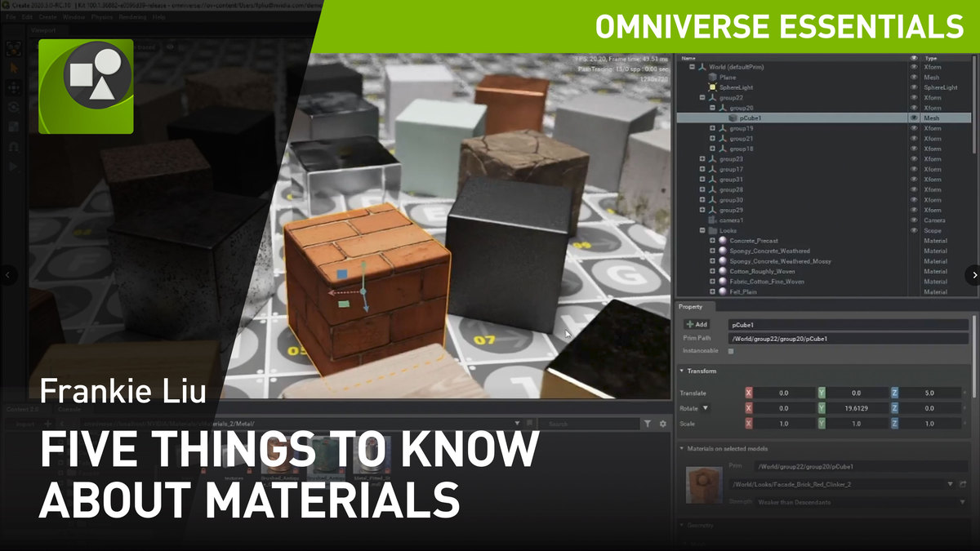Image resolution: width=980 pixels, height=551 pixels.
Task: Collapse the Transform section
Action: [x=683, y=371]
